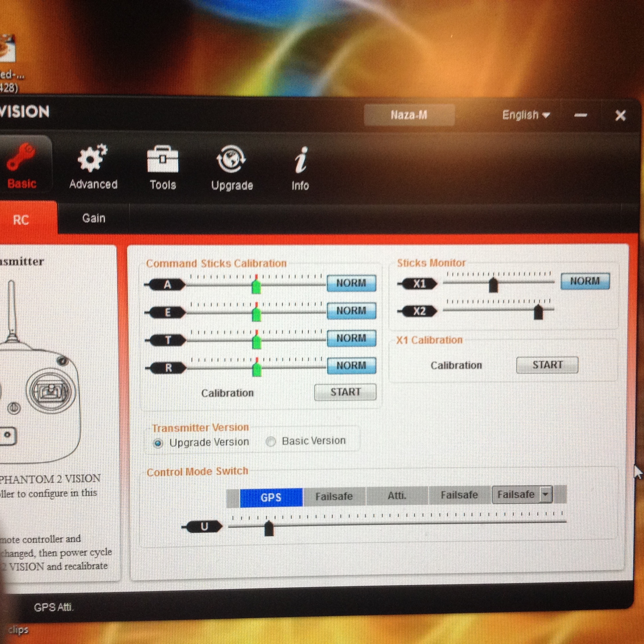The height and width of the screenshot is (644, 644).
Task: Click the Failsafe segment after GPS
Action: point(334,496)
